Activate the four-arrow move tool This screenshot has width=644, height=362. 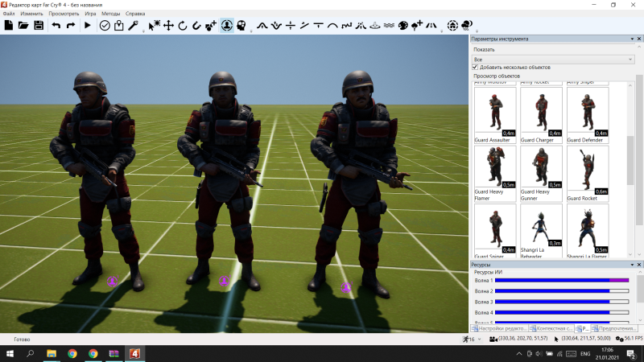pyautogui.click(x=168, y=26)
